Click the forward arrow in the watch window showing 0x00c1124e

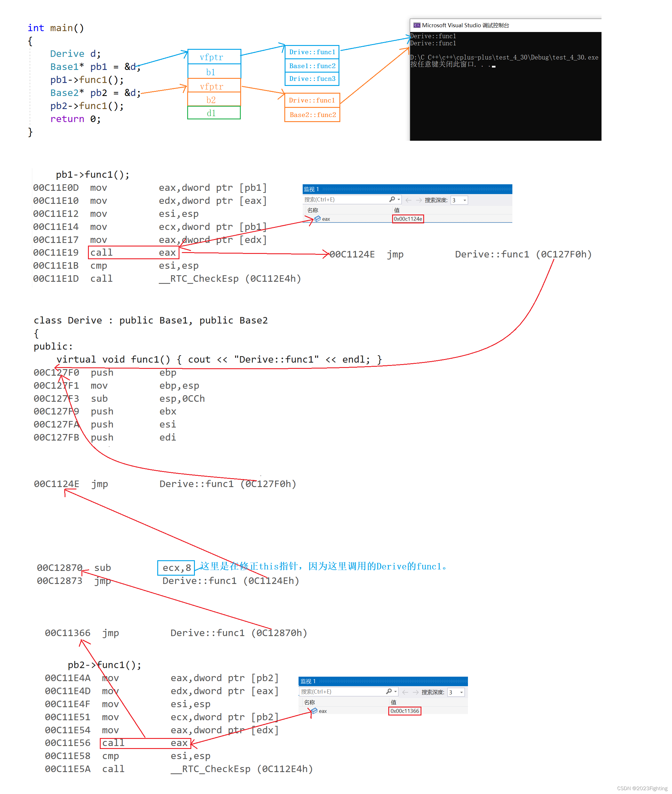419,200
